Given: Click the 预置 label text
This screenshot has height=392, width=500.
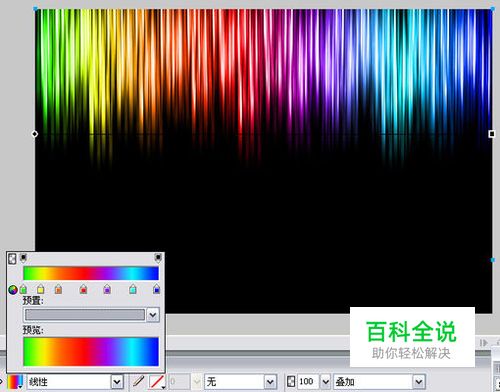Looking at the screenshot, I should pyautogui.click(x=33, y=300).
